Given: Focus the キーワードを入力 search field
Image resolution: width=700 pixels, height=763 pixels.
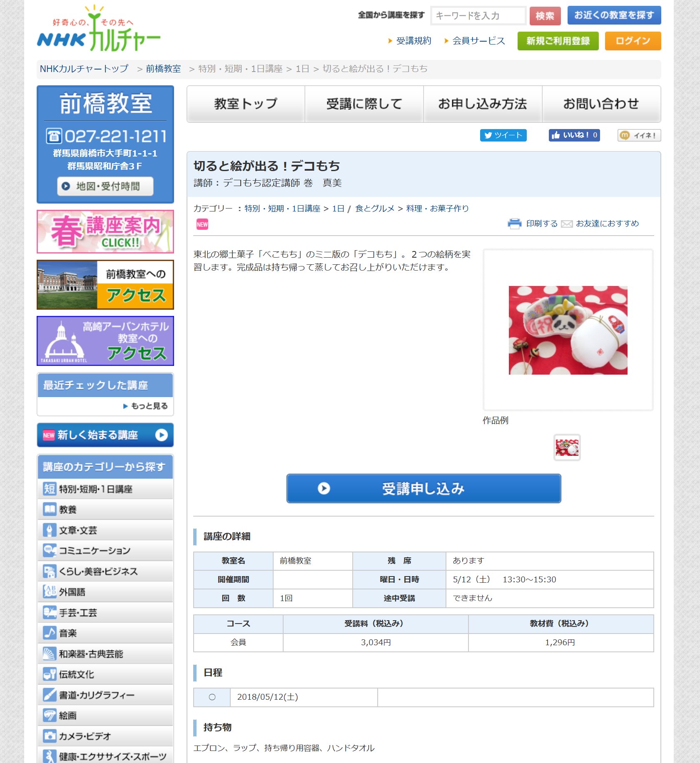Looking at the screenshot, I should click(x=478, y=16).
